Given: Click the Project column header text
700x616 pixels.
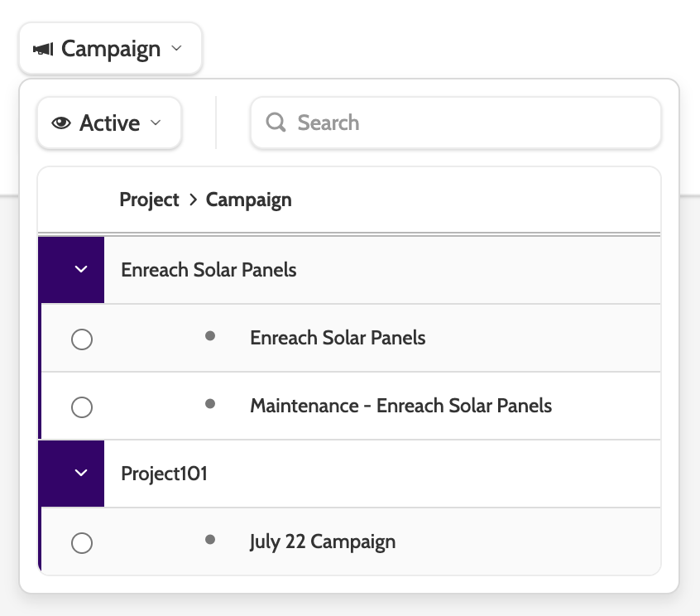Looking at the screenshot, I should [149, 200].
